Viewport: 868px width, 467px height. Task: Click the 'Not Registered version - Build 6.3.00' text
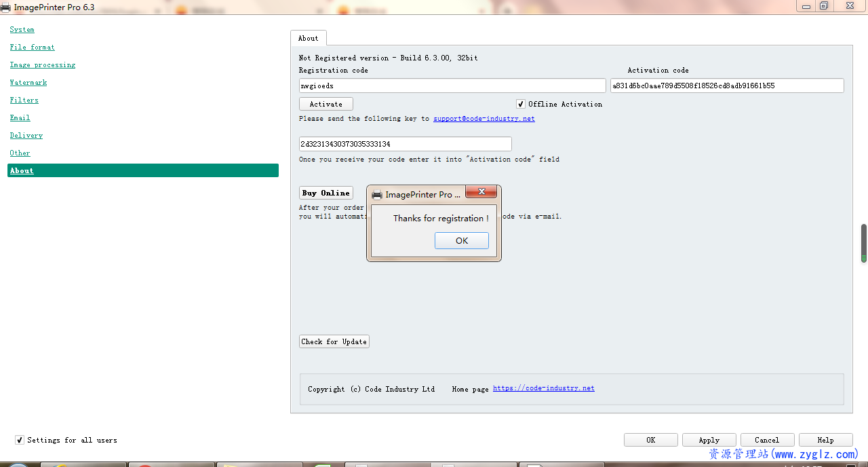point(389,58)
